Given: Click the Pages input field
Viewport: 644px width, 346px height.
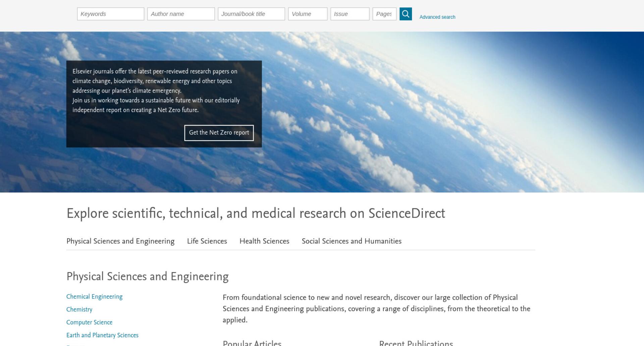Looking at the screenshot, I should tap(384, 14).
